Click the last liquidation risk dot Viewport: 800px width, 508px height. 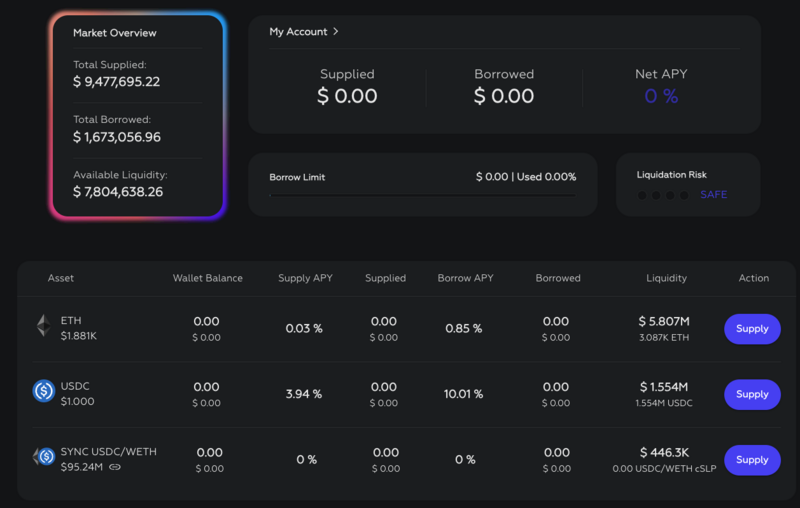pos(684,195)
